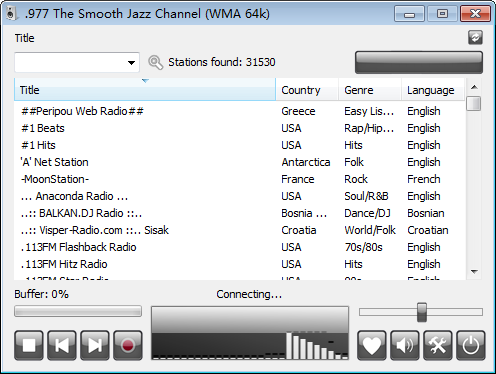The image size is (496, 374).
Task: Open settings with the tools icon
Action: tap(438, 345)
